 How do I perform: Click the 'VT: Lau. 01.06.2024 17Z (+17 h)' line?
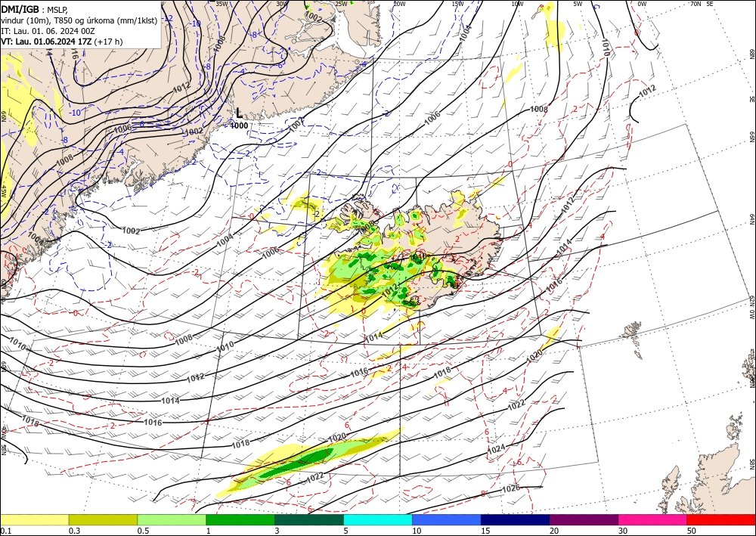click(x=62, y=42)
